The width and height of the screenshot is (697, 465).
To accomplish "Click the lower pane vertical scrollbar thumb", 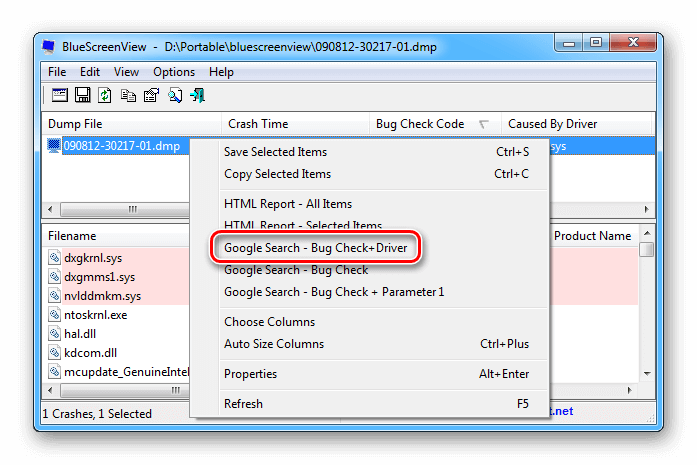I will [x=647, y=249].
